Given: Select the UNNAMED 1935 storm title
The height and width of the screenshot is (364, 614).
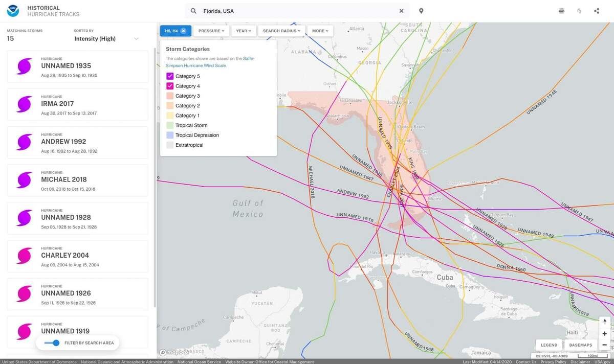Looking at the screenshot, I should [66, 66].
